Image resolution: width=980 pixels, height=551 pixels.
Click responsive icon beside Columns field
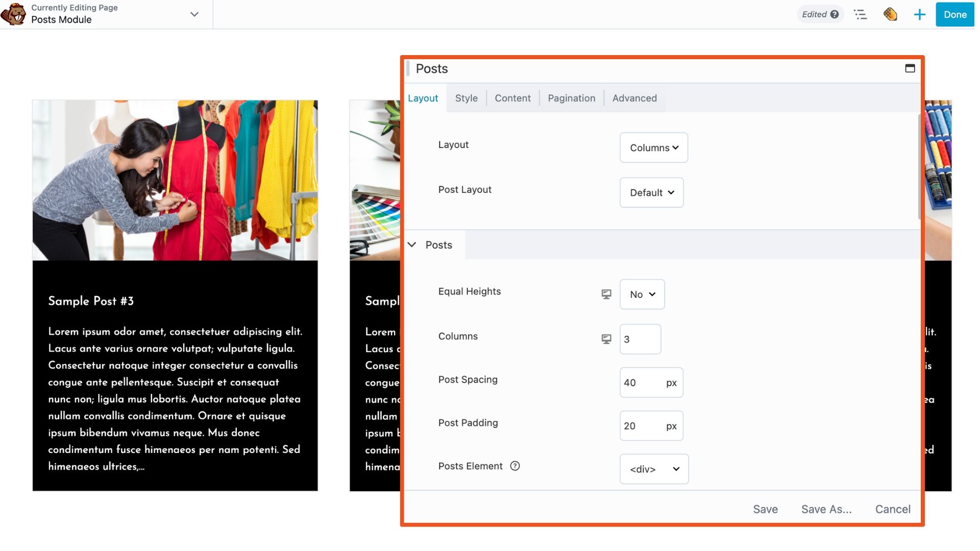tap(606, 339)
